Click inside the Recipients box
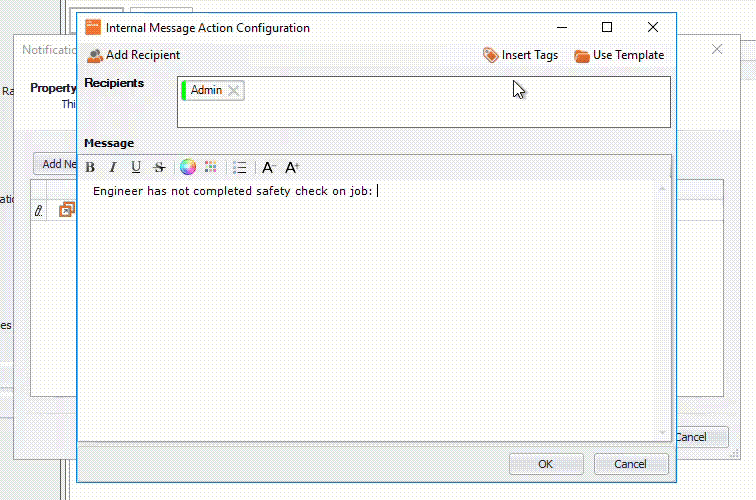The image size is (756, 500). coord(424,102)
